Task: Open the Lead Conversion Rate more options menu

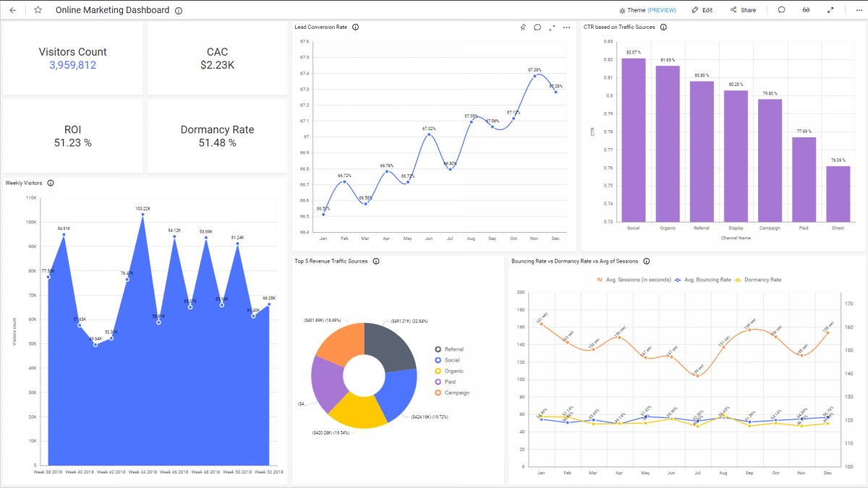Action: pos(566,27)
